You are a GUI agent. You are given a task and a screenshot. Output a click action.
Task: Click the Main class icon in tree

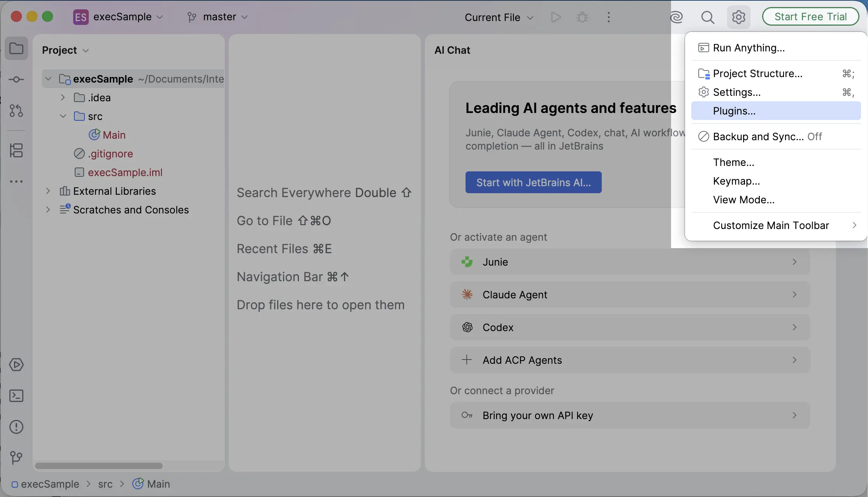pyautogui.click(x=94, y=135)
